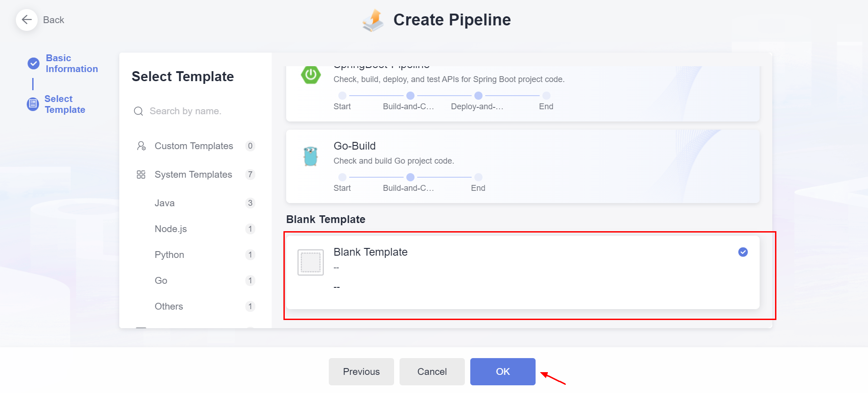Click the search magnifier icon
Viewport: 868px width, 393px height.
(138, 112)
